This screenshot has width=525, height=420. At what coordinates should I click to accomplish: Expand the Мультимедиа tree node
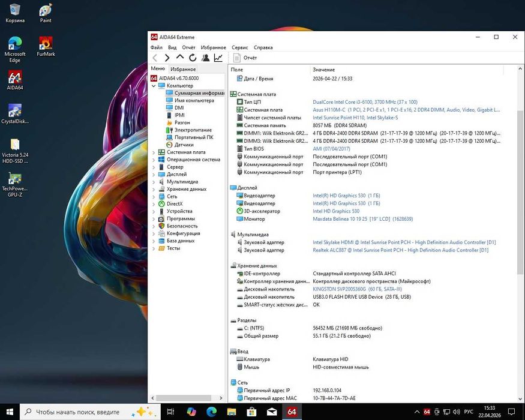154,182
